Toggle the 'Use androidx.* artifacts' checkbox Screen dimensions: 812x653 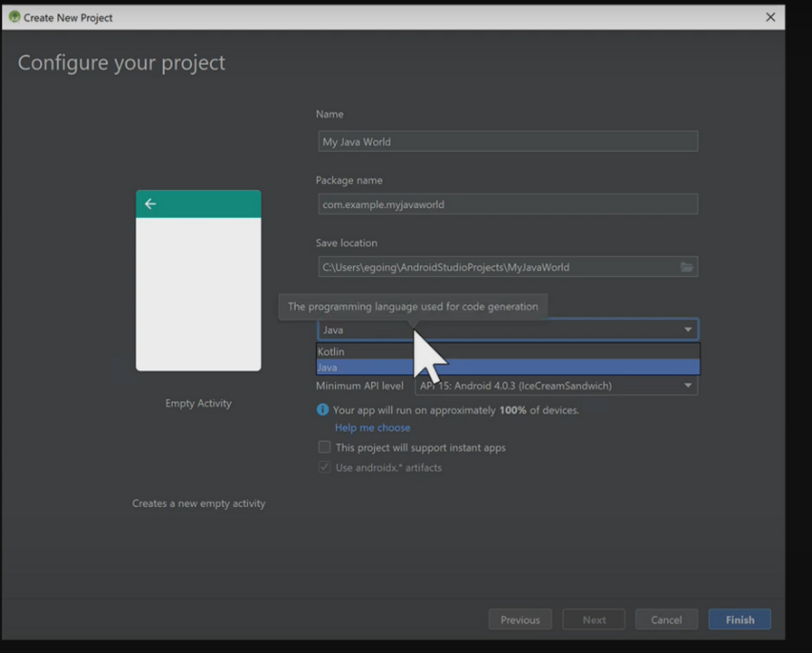coord(324,467)
